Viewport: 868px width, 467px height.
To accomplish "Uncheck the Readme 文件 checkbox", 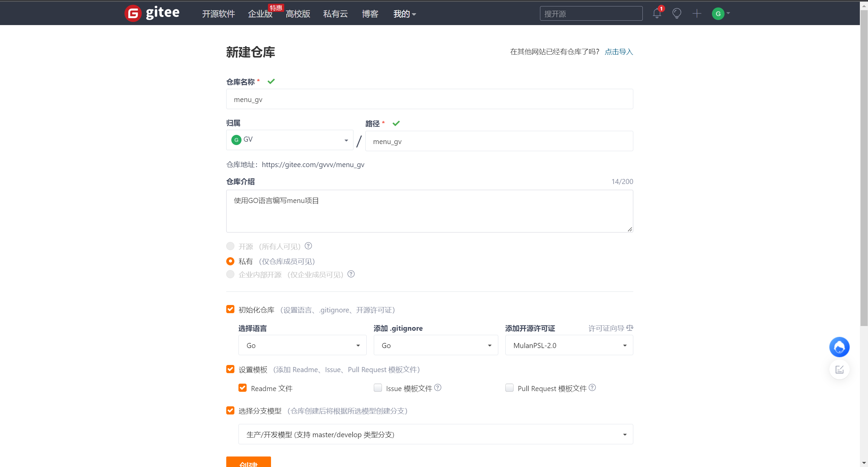I will point(243,388).
